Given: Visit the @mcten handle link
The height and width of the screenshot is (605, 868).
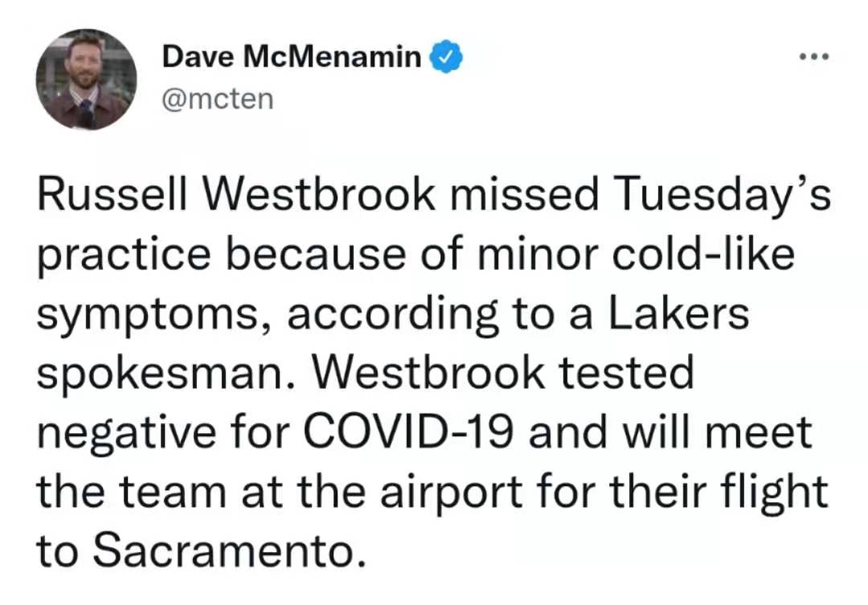Looking at the screenshot, I should (x=218, y=100).
